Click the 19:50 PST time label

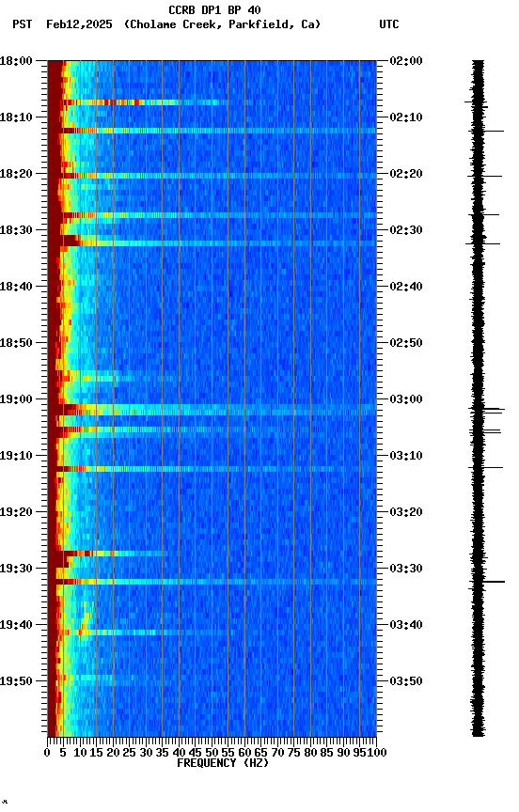pos(16,681)
